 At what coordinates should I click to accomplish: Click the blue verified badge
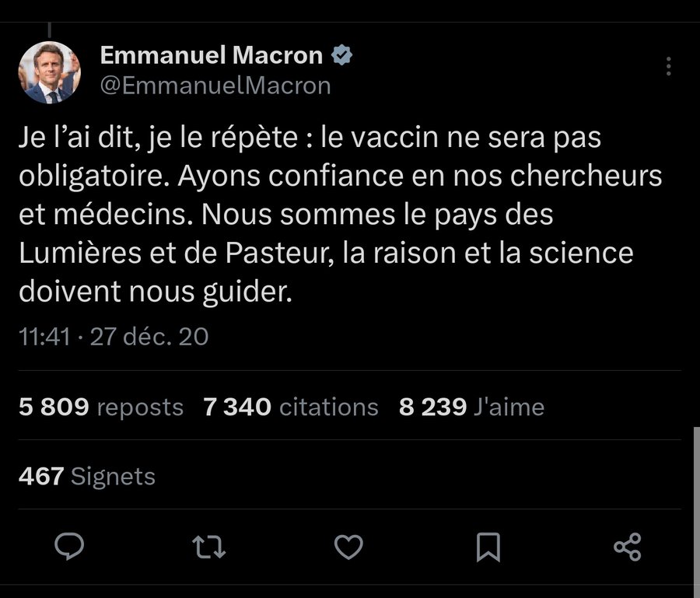(343, 56)
